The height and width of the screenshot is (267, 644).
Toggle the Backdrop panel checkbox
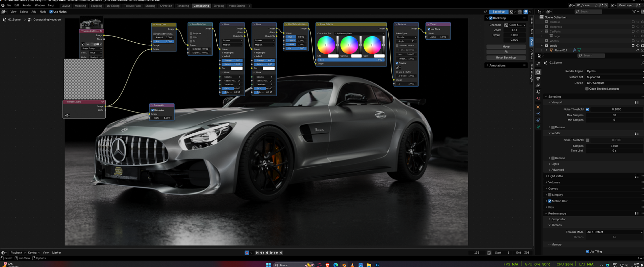point(491,18)
